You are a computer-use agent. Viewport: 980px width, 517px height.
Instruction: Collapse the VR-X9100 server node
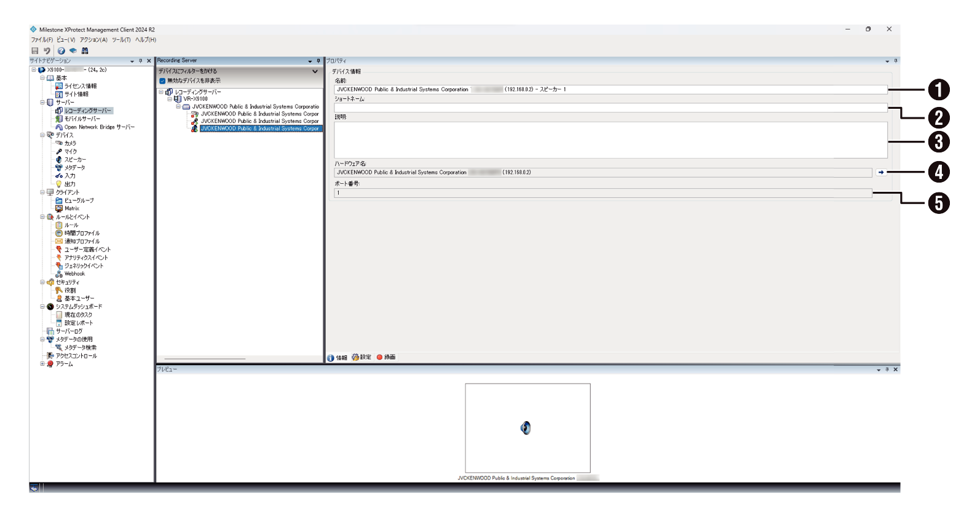point(170,99)
